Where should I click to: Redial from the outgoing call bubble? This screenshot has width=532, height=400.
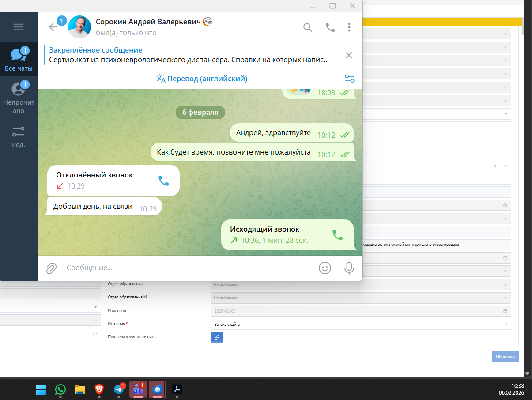pos(337,235)
